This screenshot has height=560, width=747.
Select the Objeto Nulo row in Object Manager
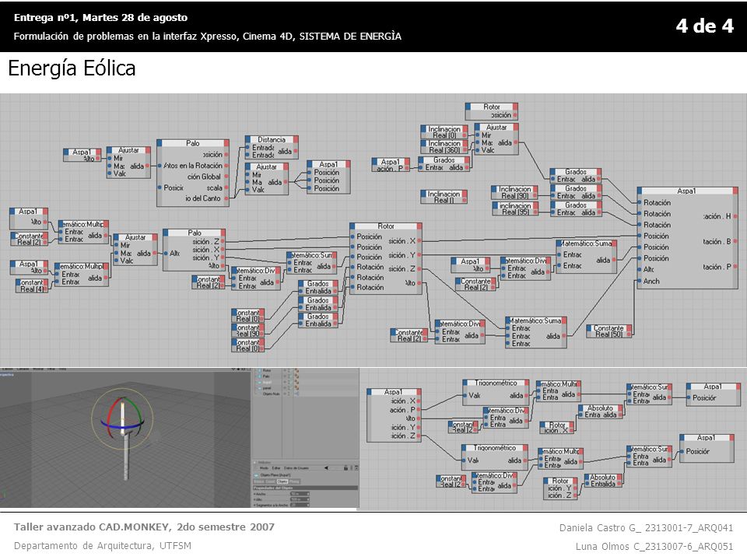pyautogui.click(x=272, y=394)
